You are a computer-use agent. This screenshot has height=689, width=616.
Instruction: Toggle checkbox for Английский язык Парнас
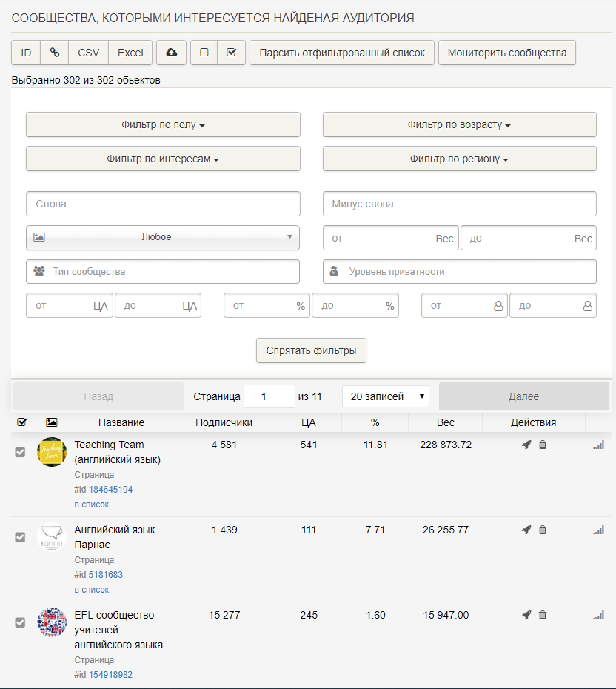[21, 537]
